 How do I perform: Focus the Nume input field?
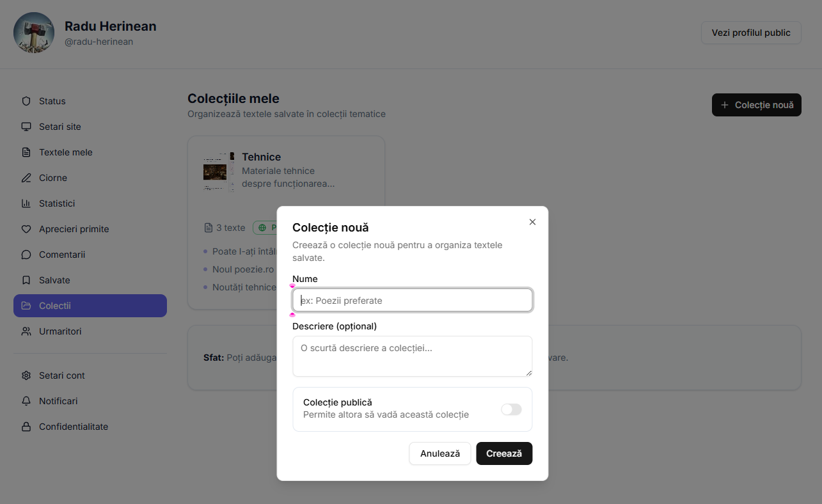[413, 301]
